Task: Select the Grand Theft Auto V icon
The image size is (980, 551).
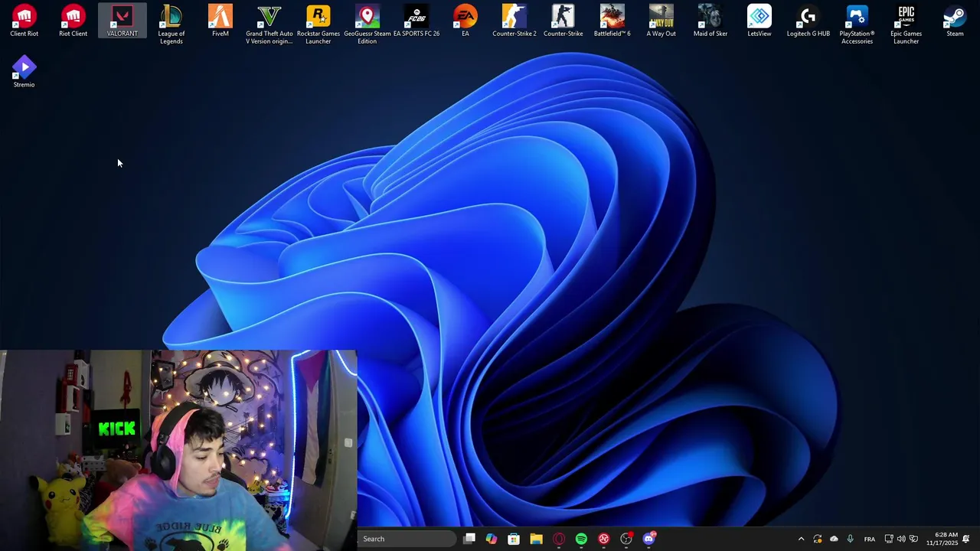Action: pos(269,24)
